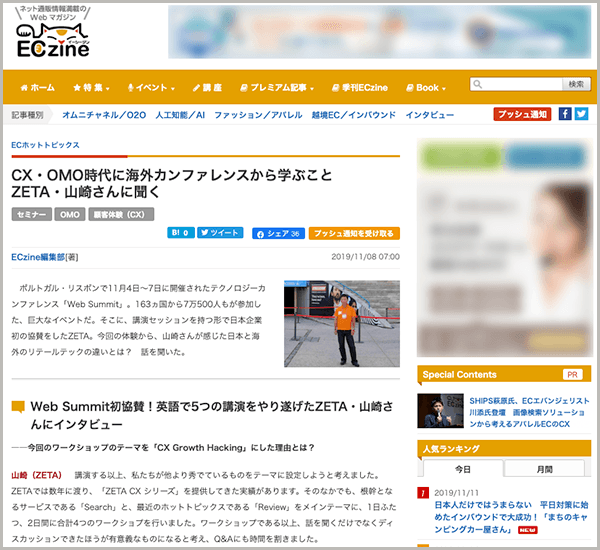Expand the Book dropdown menu
600x550 pixels.
tap(426, 88)
